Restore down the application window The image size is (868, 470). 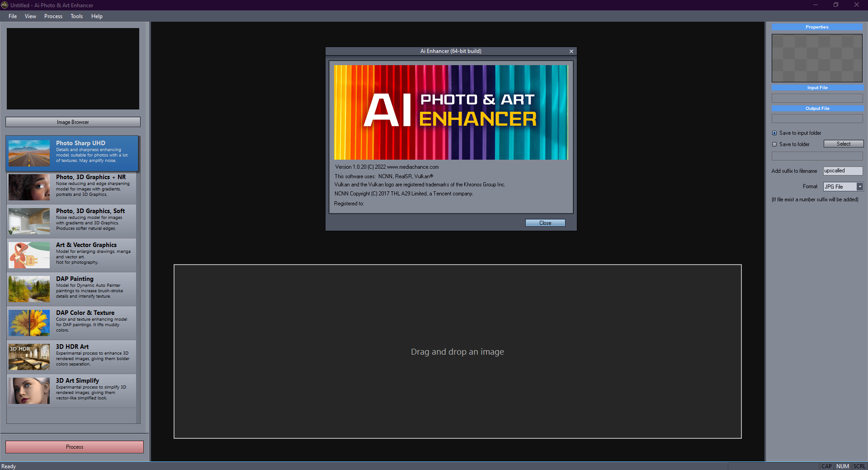836,5
